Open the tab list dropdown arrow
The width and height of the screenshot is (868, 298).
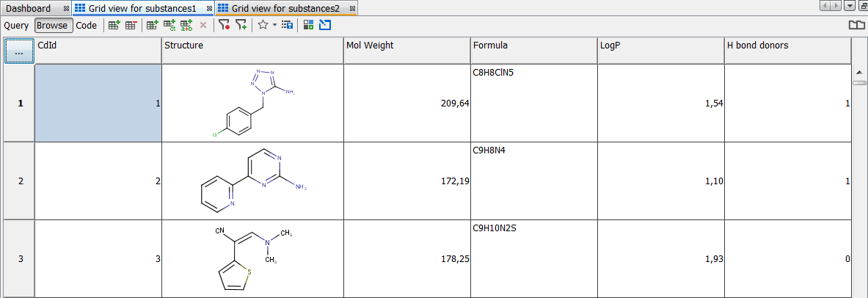[850, 6]
